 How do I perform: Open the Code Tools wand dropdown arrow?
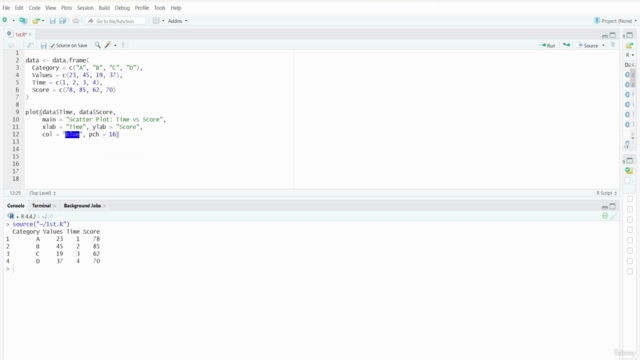[115, 45]
